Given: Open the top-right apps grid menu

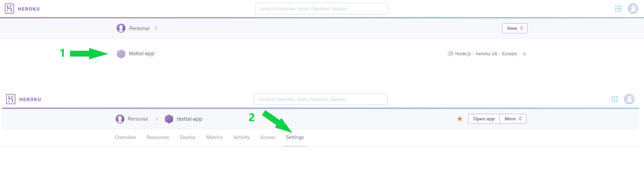Looking at the screenshot, I should click(618, 9).
